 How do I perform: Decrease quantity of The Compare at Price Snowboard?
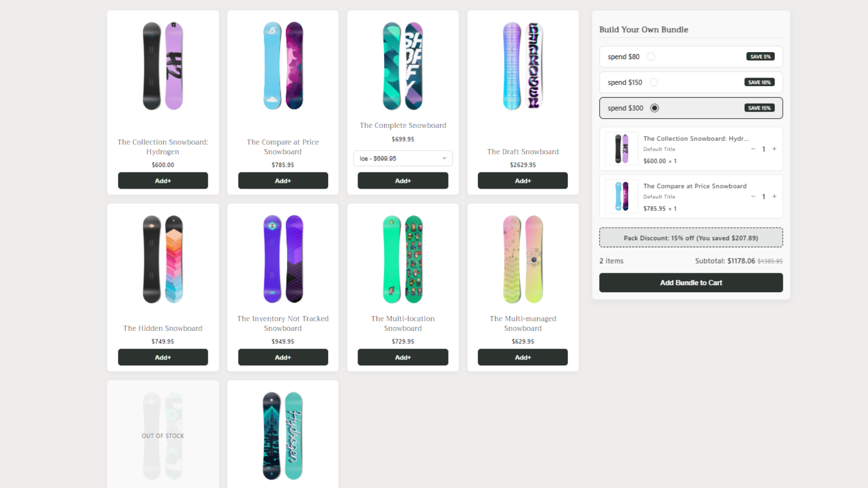coord(753,196)
